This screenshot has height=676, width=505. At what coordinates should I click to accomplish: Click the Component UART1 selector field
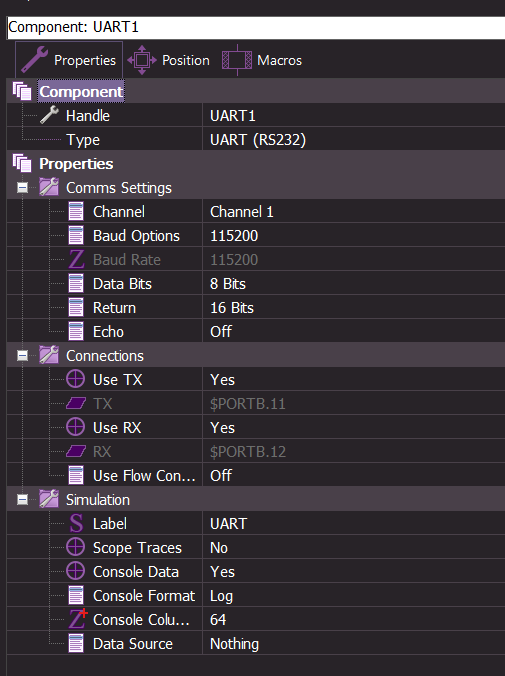tap(256, 27)
